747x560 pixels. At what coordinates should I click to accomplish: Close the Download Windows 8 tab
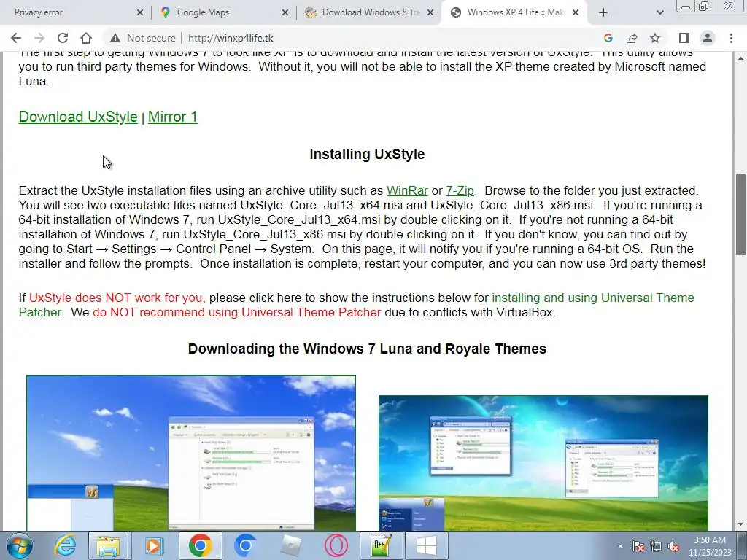coord(430,12)
